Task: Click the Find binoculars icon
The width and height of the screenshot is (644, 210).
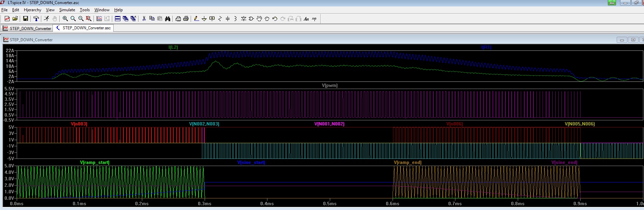Action: click(167, 19)
